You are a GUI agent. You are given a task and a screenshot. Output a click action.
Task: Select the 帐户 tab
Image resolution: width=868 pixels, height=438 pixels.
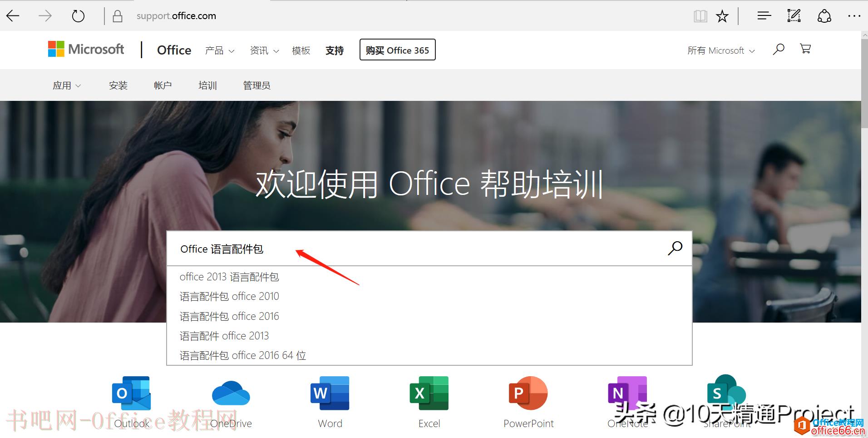163,85
